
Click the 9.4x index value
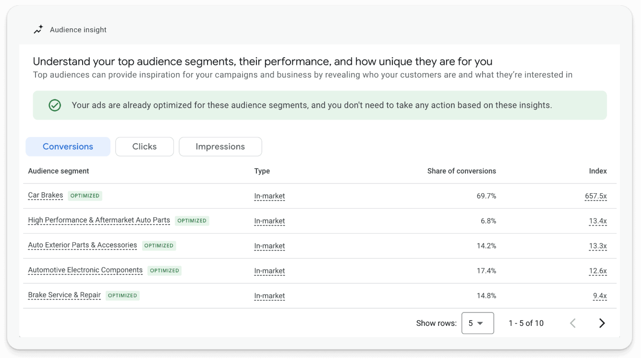[x=600, y=296]
